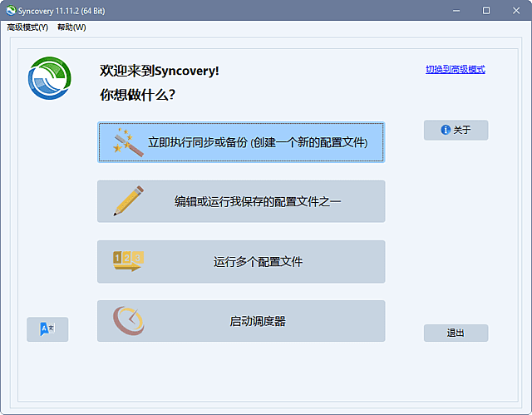Click the blue info icon on 关于
This screenshot has width=532, height=415.
[x=446, y=130]
